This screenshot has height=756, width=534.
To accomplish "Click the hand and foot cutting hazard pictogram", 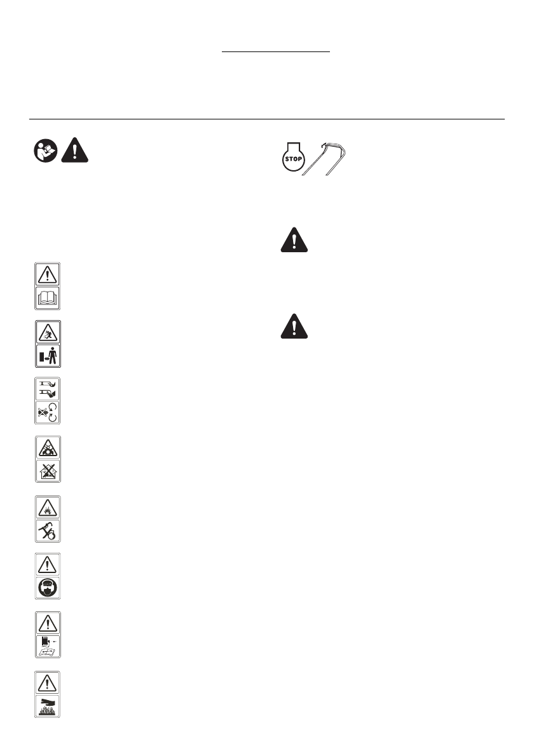I will [48, 389].
